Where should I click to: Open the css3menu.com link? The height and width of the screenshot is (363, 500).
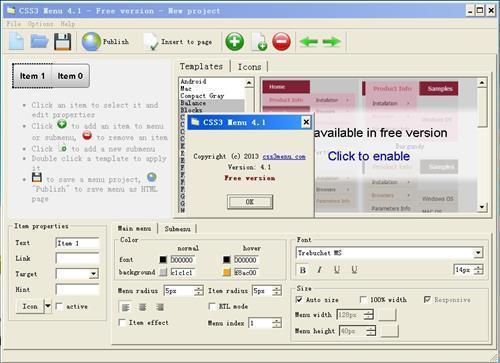click(x=284, y=156)
